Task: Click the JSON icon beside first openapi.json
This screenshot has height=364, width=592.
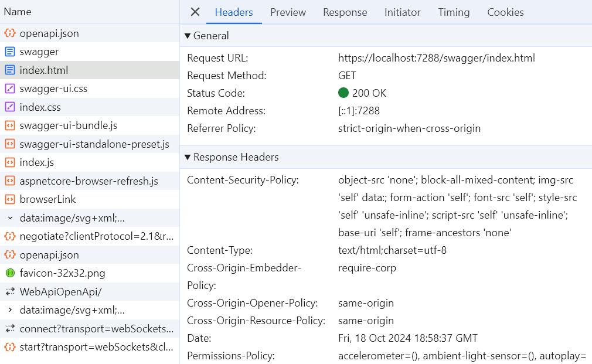Action: tap(10, 33)
